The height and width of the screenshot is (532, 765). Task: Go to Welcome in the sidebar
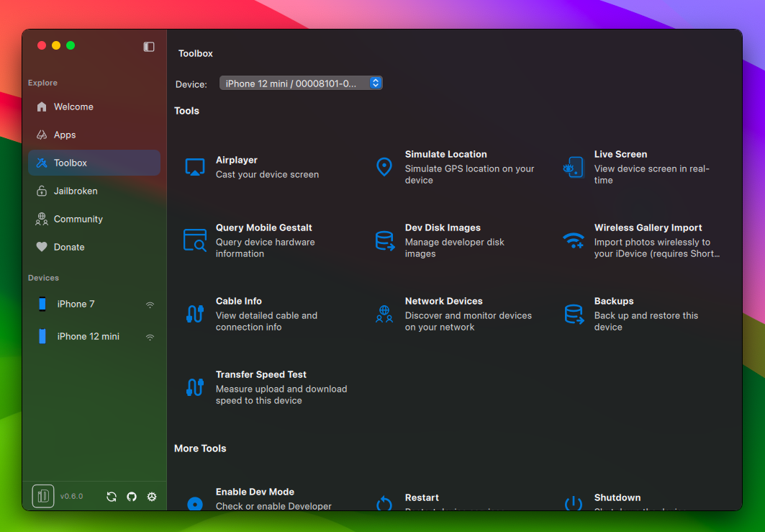94,107
